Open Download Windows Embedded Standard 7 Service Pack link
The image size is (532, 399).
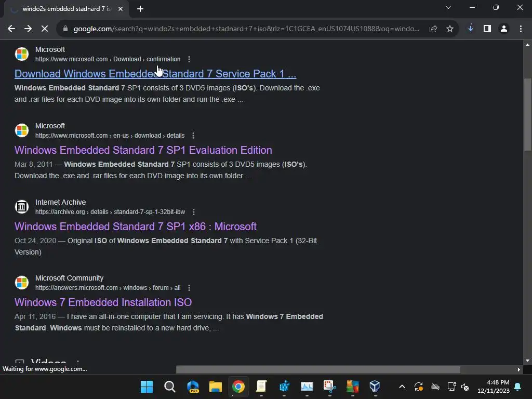(x=155, y=74)
